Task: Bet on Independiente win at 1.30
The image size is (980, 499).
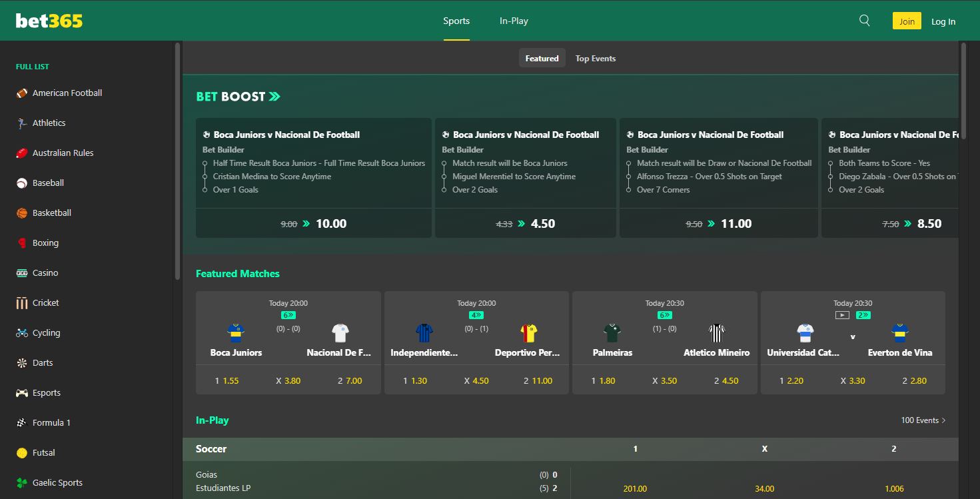Action: coord(415,381)
